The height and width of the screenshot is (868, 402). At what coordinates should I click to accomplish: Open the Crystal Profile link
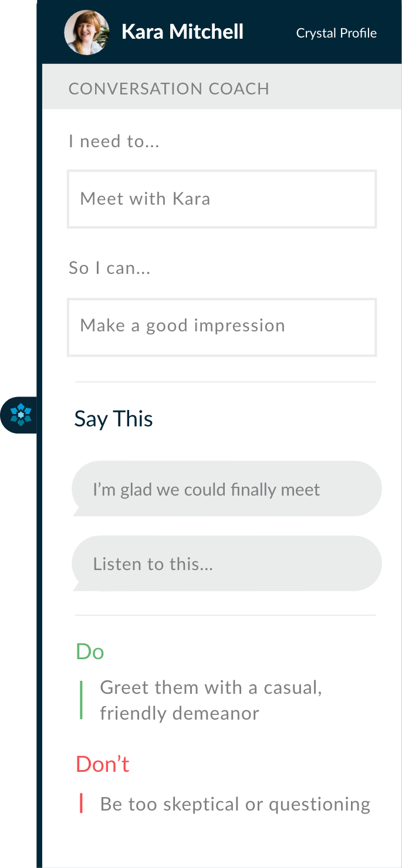click(336, 33)
